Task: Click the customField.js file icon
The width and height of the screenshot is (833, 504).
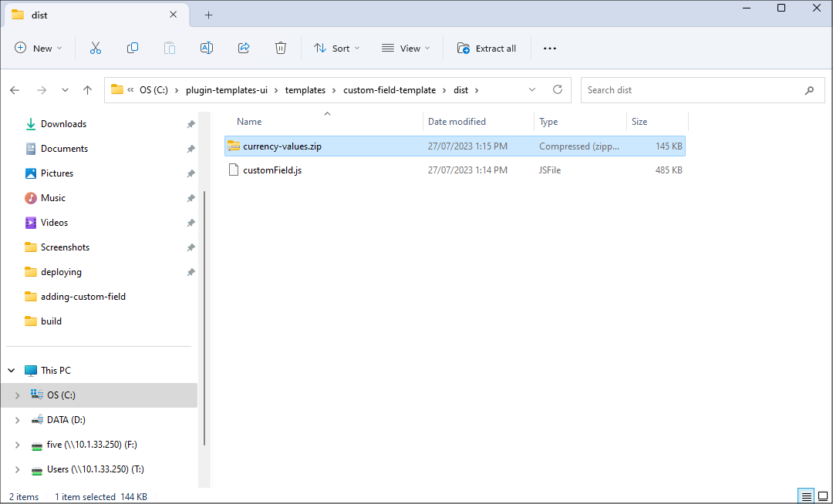Action: [x=234, y=170]
